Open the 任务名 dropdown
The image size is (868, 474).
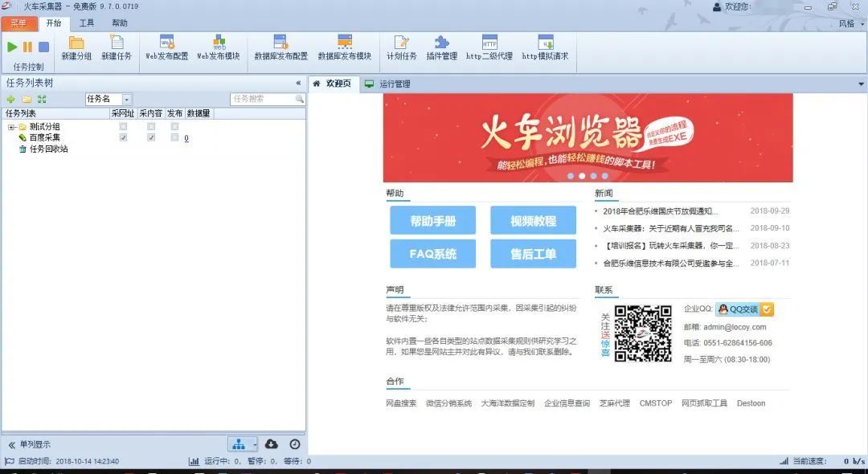(127, 99)
